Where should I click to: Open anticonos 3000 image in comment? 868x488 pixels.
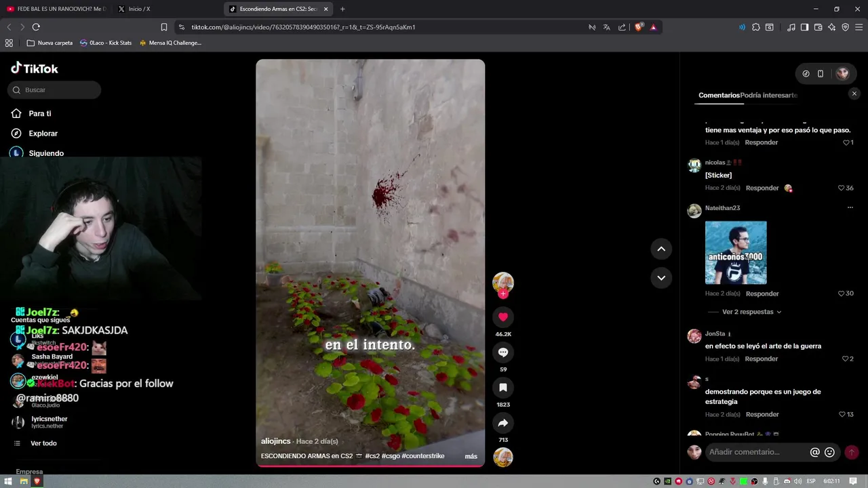click(x=736, y=252)
